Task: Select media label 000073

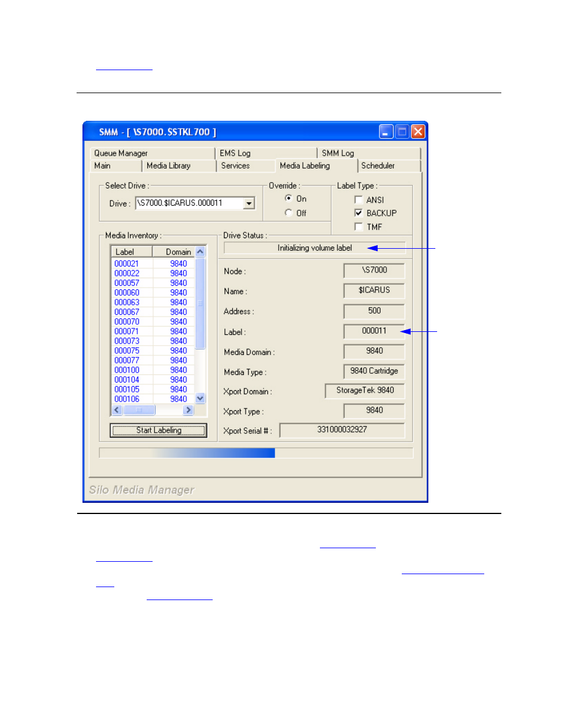Action: 127,341
